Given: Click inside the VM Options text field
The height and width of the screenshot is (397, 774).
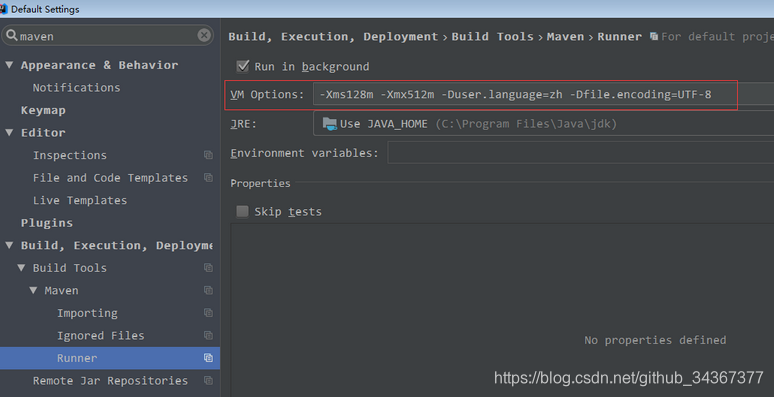Looking at the screenshot, I should pyautogui.click(x=543, y=94).
